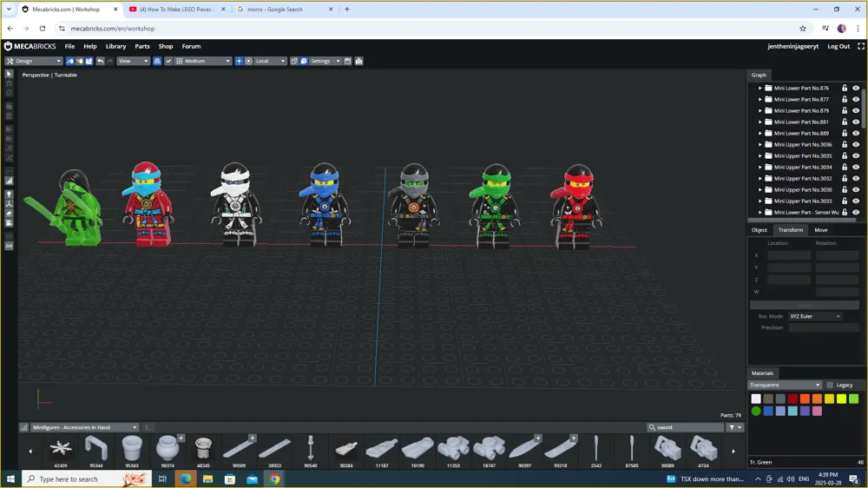Expand Mini Upper Part No.3034 tree node
Screen dimensions: 868x488
[760, 168]
